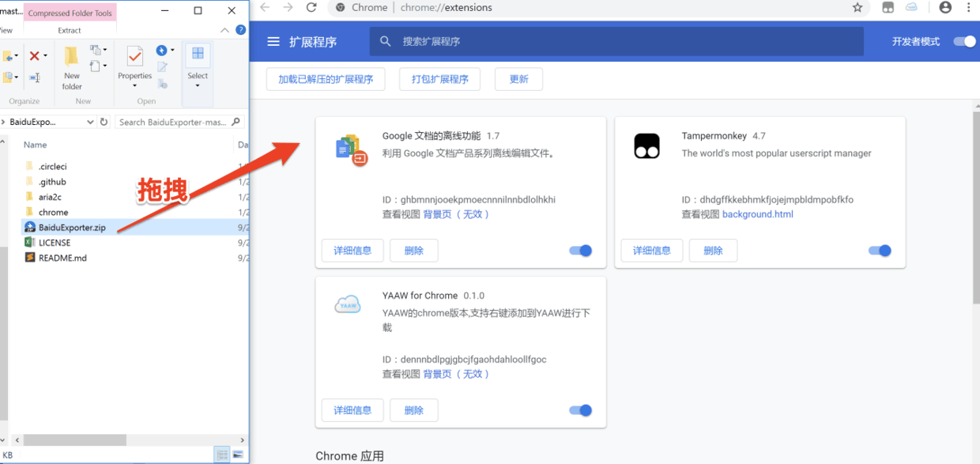Click the Properties checkmark icon
The height and width of the screenshot is (464, 980).
(x=135, y=57)
